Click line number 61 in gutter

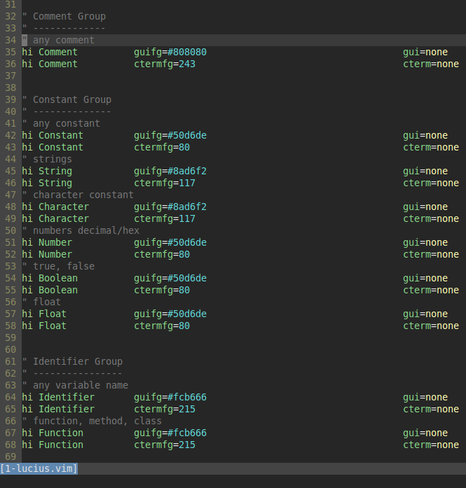click(10, 362)
